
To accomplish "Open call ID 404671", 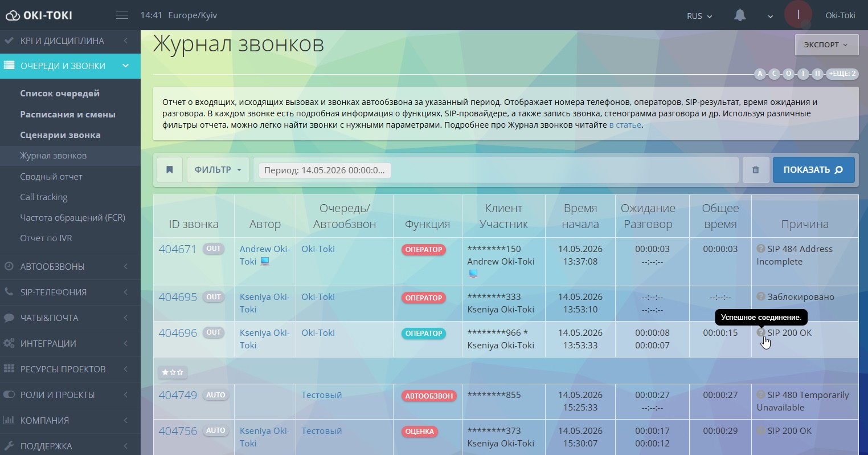I will (178, 249).
